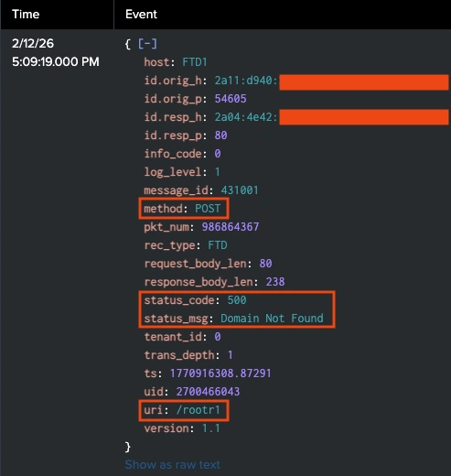The image size is (451, 476).
Task: Select the Time column header
Action: tap(26, 15)
